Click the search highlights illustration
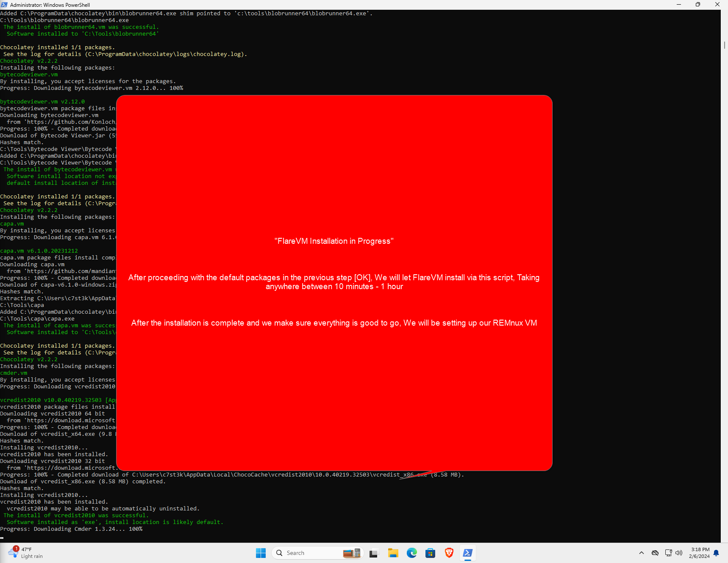The width and height of the screenshot is (728, 563). [352, 553]
